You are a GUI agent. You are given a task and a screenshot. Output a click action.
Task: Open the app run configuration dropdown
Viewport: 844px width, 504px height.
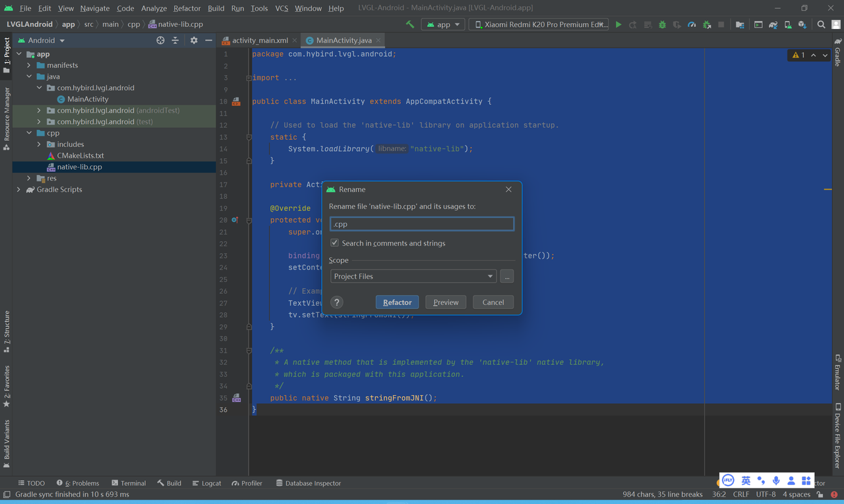pos(443,24)
